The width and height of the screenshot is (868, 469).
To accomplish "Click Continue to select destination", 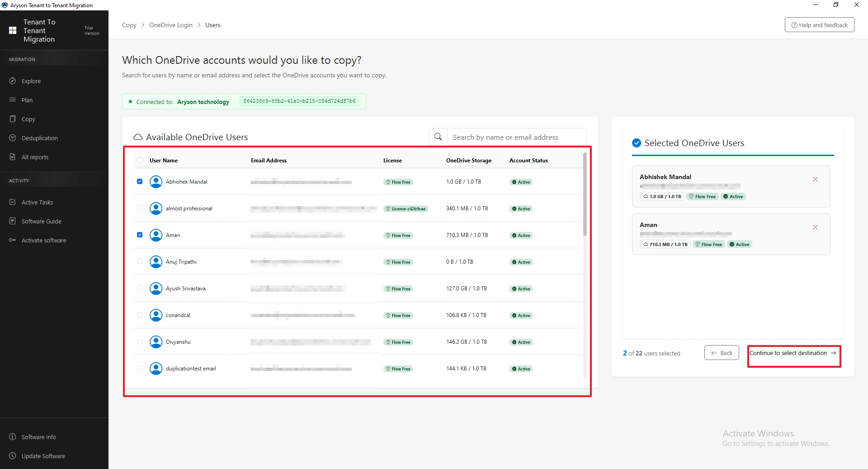I will [x=794, y=353].
